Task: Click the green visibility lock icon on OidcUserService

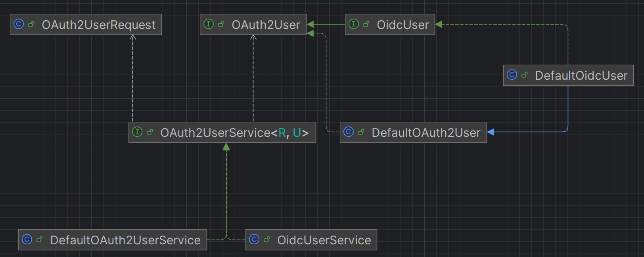Action: click(x=267, y=240)
